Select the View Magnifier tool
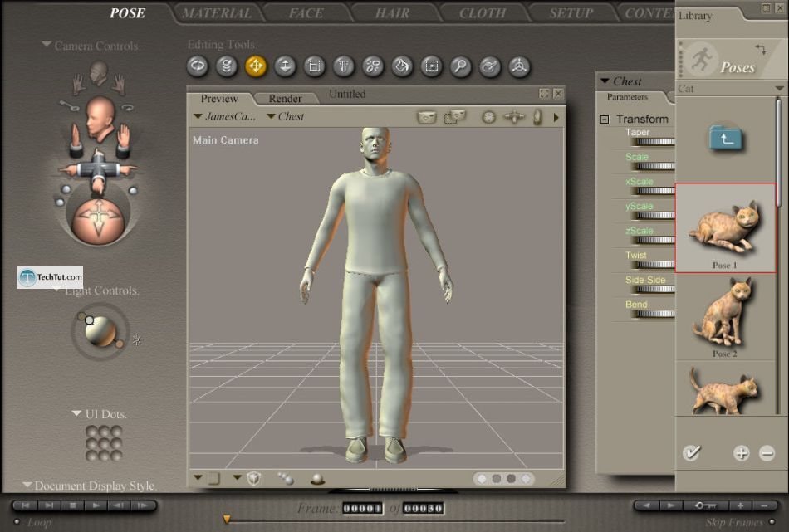 click(460, 66)
